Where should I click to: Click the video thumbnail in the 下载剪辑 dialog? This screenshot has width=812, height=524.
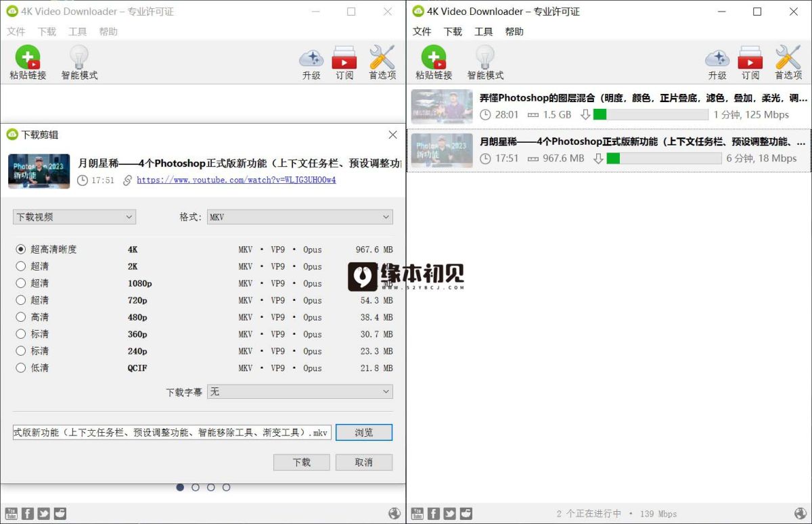[x=39, y=171]
